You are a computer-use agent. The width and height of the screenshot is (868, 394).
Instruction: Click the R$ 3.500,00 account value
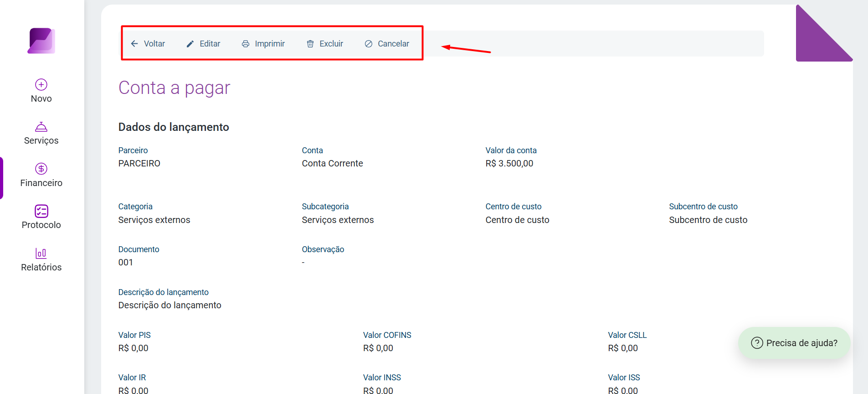click(509, 163)
